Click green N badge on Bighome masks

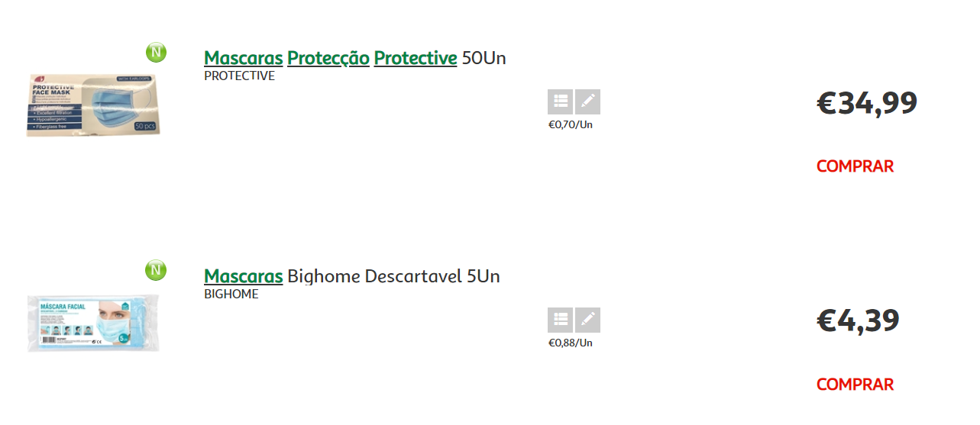point(156,270)
